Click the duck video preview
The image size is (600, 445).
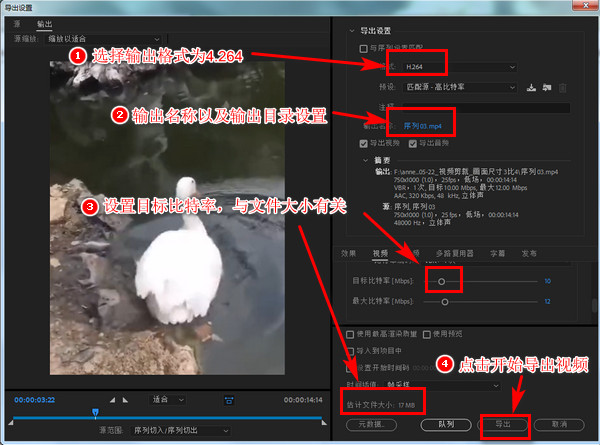click(167, 217)
